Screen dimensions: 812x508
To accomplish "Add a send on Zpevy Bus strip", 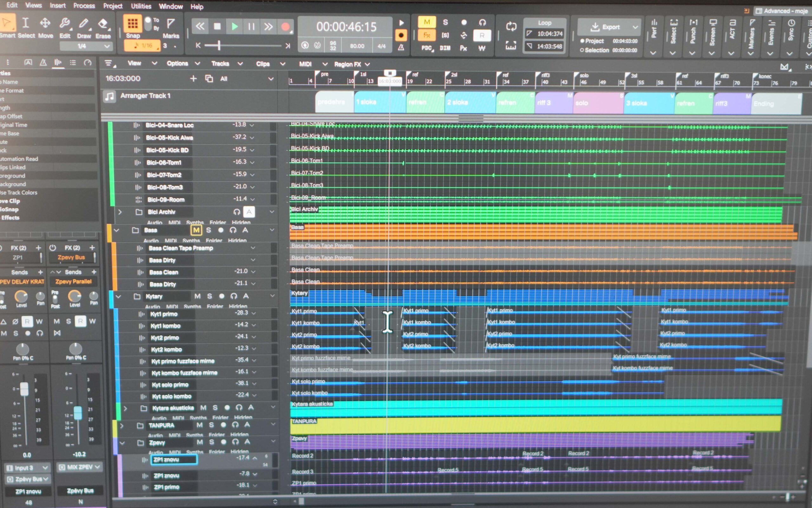I will (94, 272).
